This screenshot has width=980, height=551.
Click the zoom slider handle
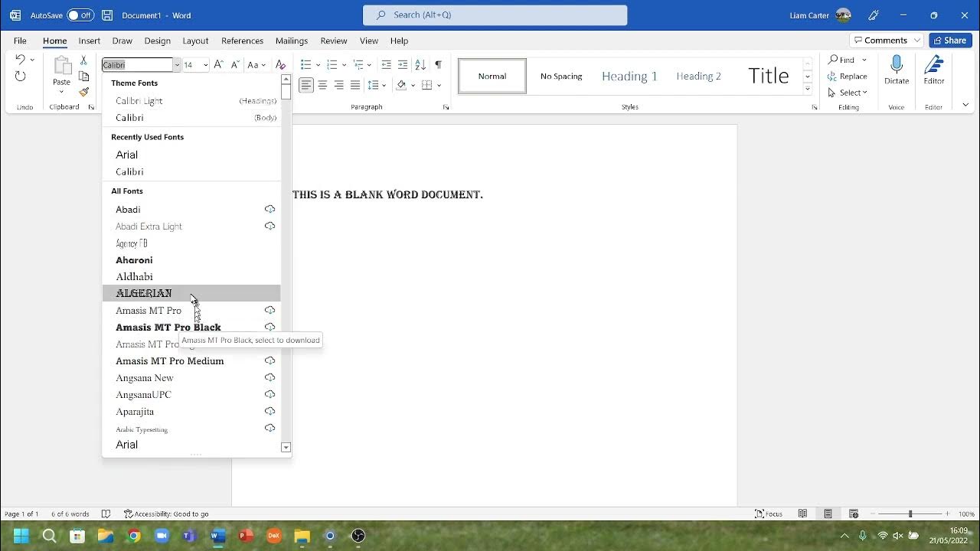coord(910,514)
